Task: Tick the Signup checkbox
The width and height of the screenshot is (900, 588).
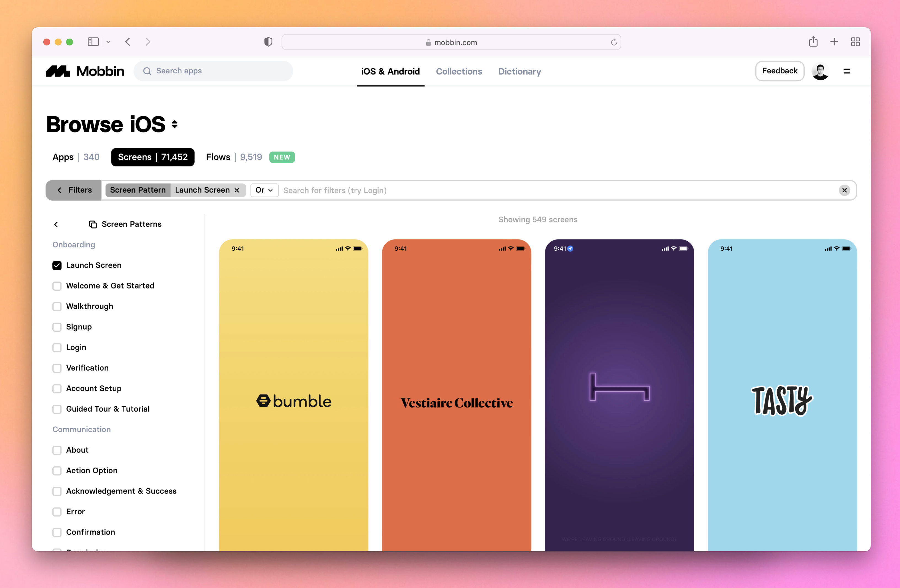Action: pyautogui.click(x=57, y=327)
